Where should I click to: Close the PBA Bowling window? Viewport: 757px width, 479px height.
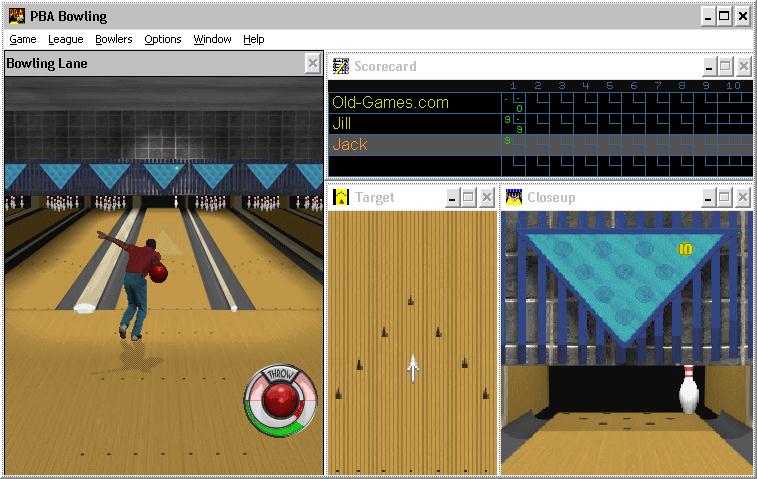743,16
